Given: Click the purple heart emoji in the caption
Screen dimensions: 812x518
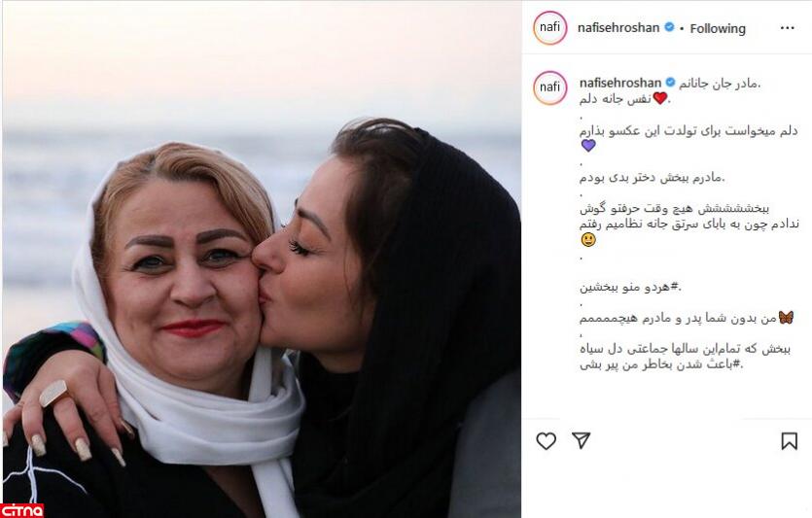Looking at the screenshot, I should (x=588, y=146).
